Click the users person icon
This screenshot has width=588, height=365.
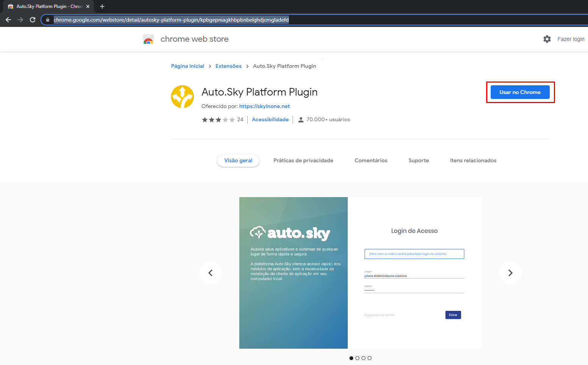click(x=301, y=120)
